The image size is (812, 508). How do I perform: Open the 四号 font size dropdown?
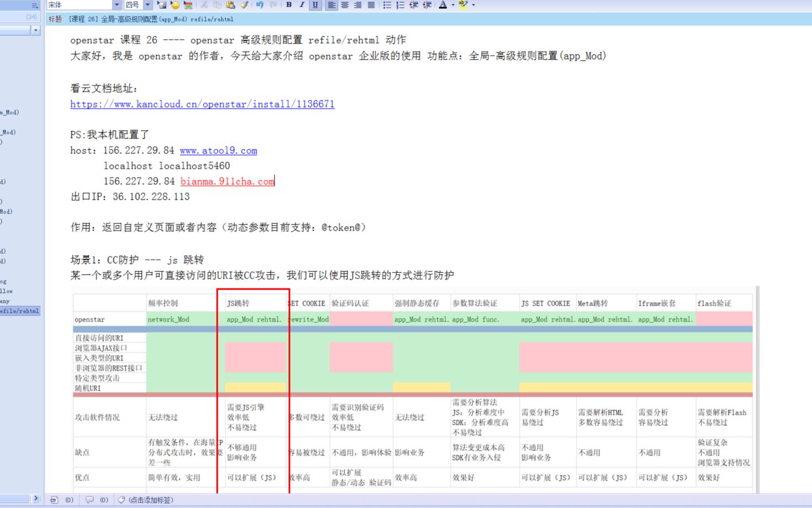click(148, 4)
